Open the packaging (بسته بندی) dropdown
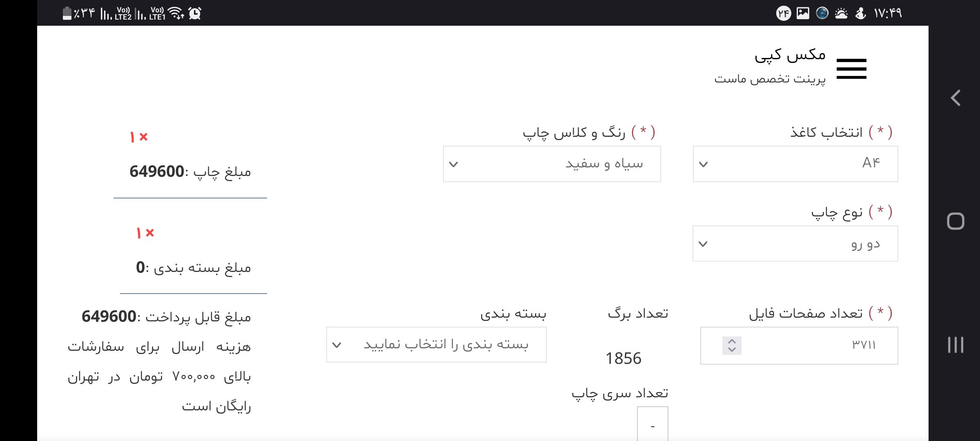The image size is (980, 441). [x=436, y=345]
